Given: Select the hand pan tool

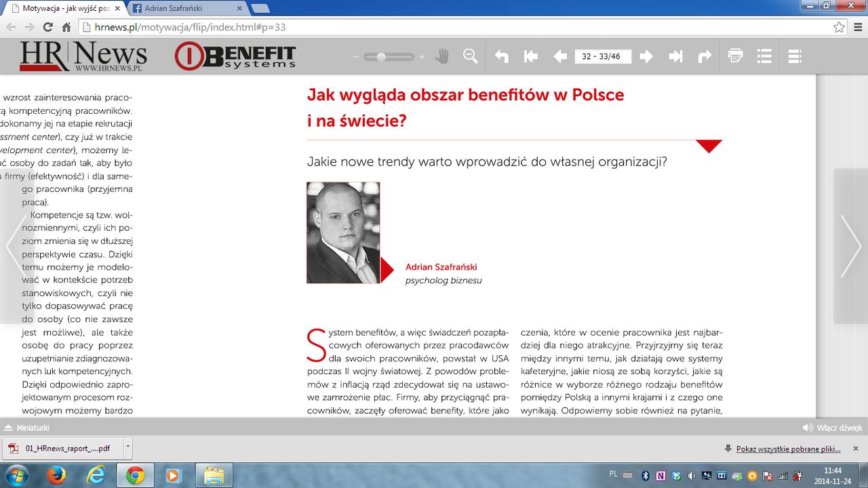Looking at the screenshot, I should tap(441, 56).
